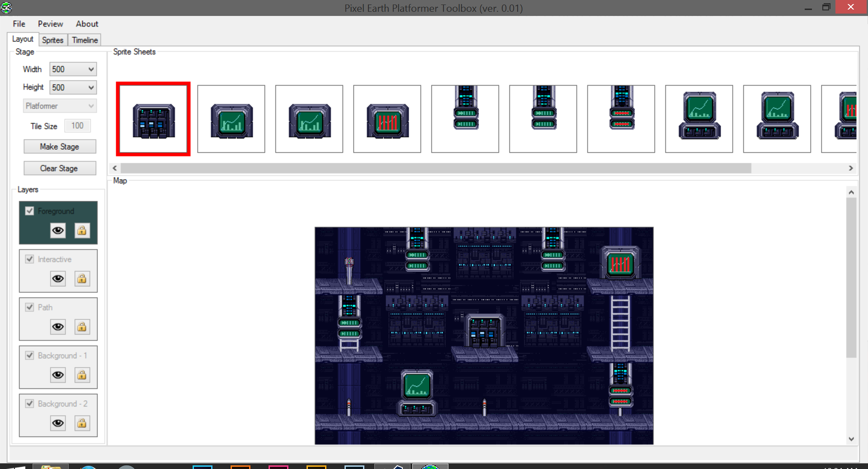
Task: Click the lock icon of Interactive layer
Action: pos(82,279)
